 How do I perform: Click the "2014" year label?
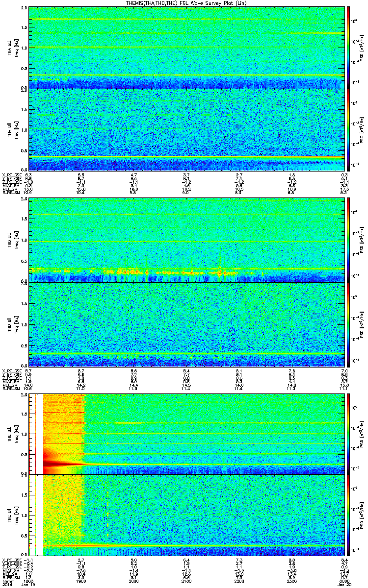7,585
